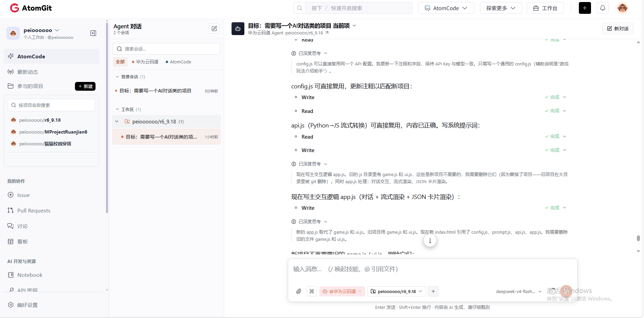Click the send message button
Screen dimensions: 644x318
[566, 291]
